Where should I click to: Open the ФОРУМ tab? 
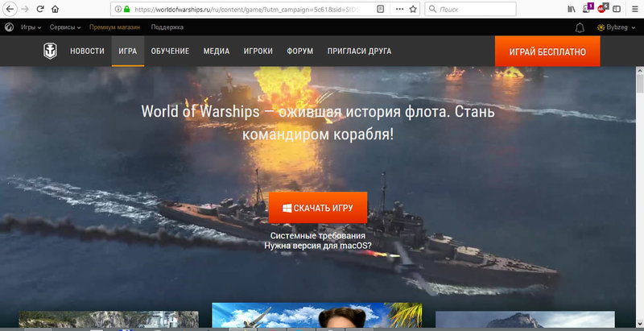click(300, 52)
